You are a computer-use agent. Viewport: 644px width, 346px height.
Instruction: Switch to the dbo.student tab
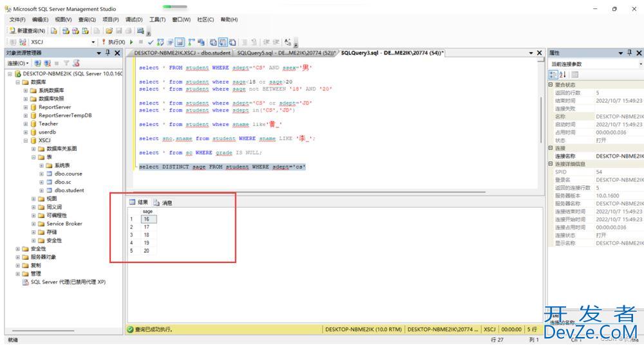(182, 53)
